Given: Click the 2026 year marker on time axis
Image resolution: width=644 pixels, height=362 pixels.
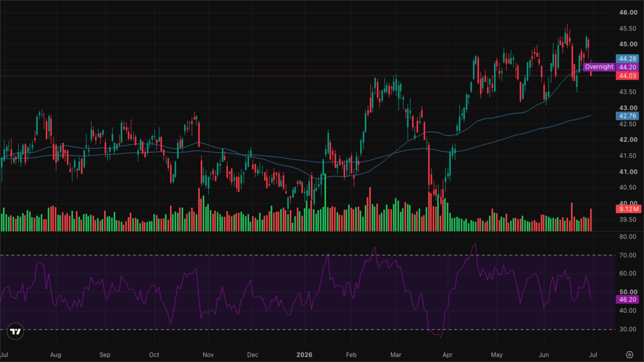Looking at the screenshot, I should click(x=304, y=355).
